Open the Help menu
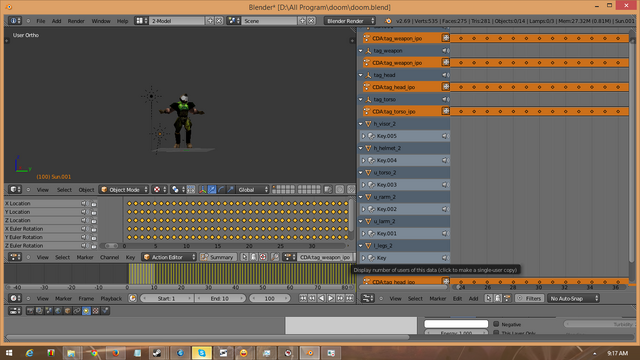Screen dimensions: 640x360 (122, 21)
